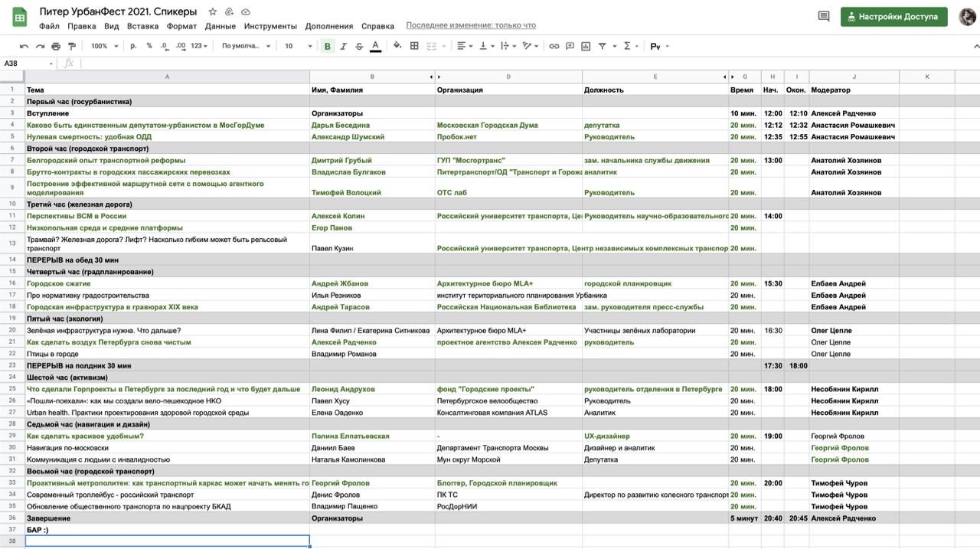Toggle italic formatting

[343, 46]
